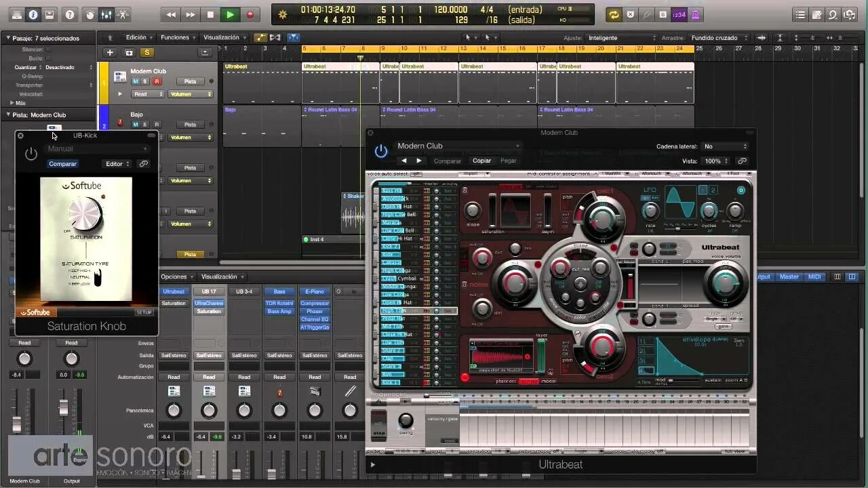Open the Ajuste Inteligente dropdown
Image resolution: width=868 pixels, height=488 pixels.
point(620,38)
